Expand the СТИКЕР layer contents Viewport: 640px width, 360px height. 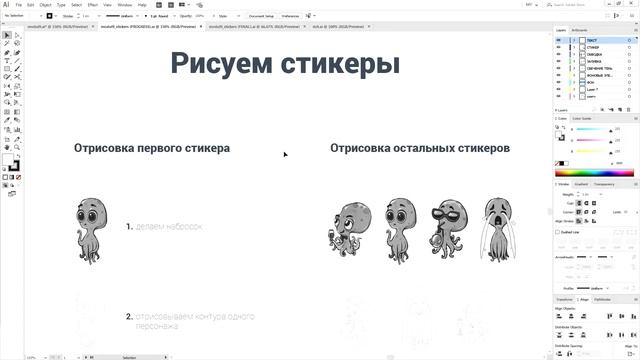point(574,47)
